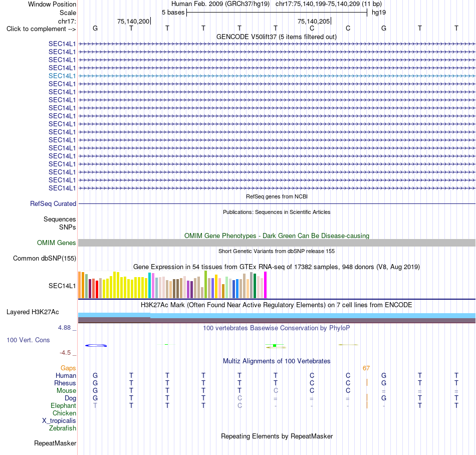The image size is (476, 455).
Task: Select the Human alignment row label
Action: (66, 376)
